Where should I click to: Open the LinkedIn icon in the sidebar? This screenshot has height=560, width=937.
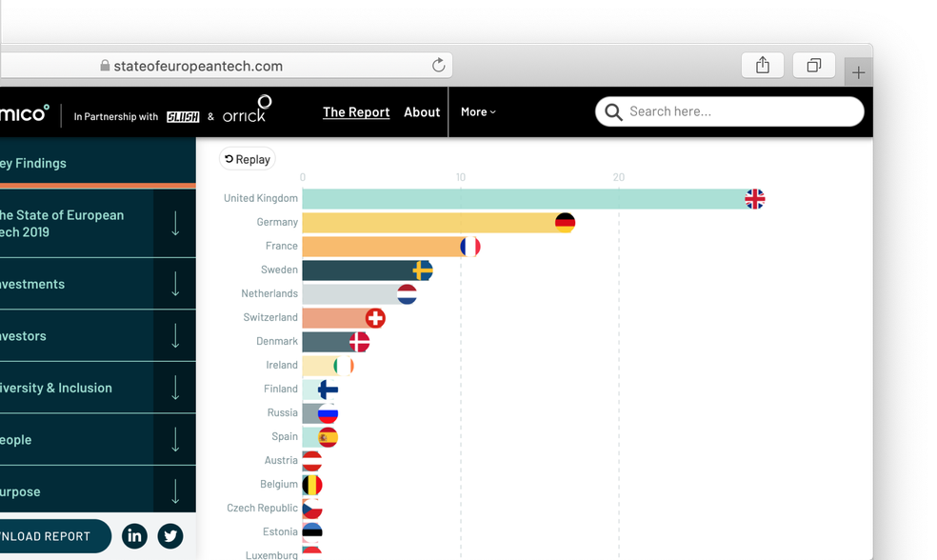134,536
